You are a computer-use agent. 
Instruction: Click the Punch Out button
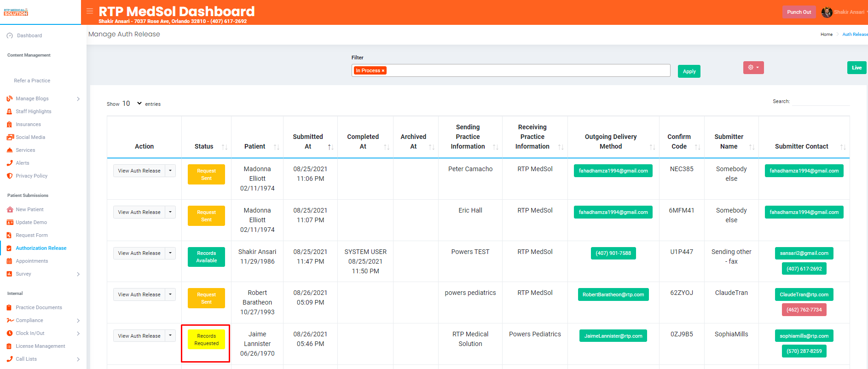(799, 12)
